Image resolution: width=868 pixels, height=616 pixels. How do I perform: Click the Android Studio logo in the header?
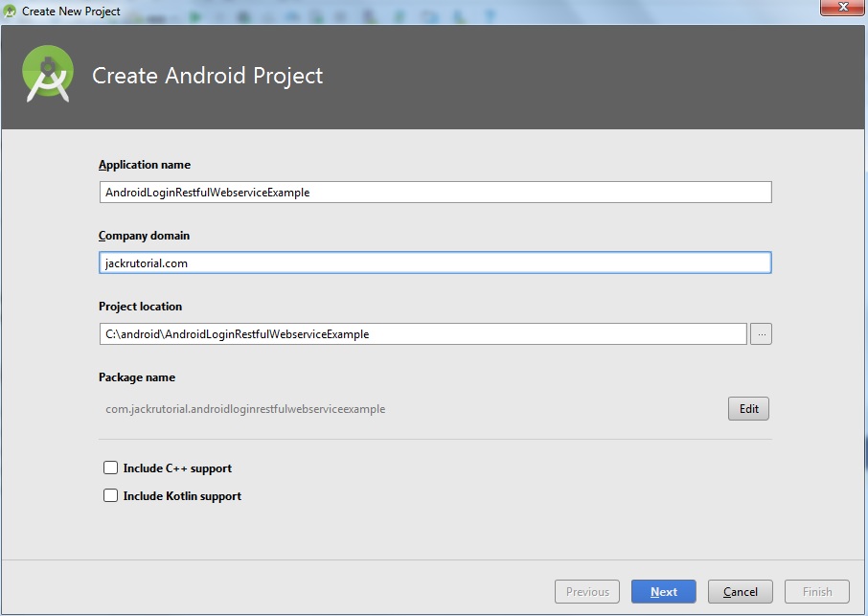click(46, 75)
